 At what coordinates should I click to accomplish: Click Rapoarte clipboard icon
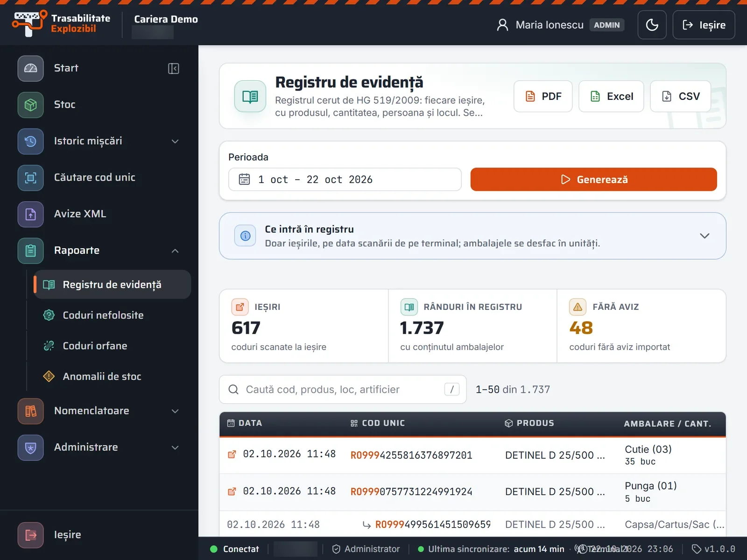[31, 251]
